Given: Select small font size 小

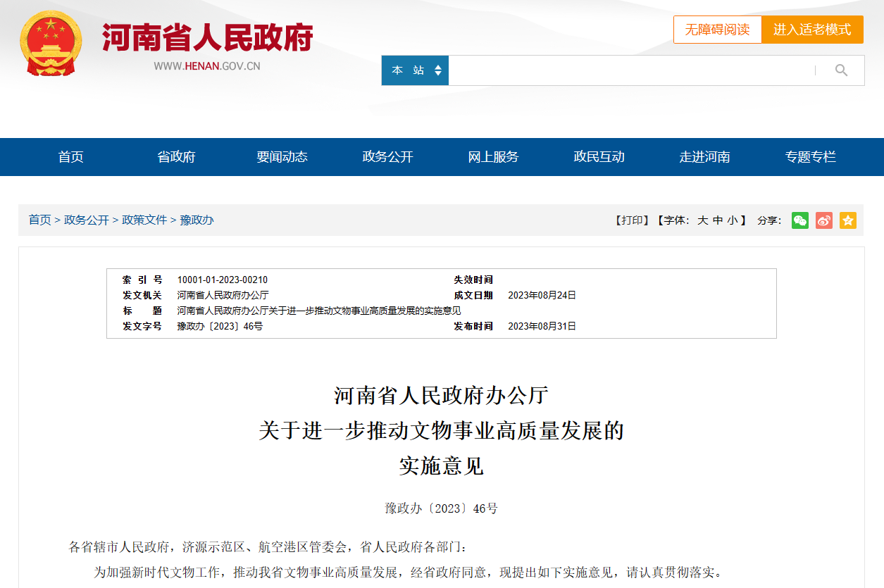Looking at the screenshot, I should (x=733, y=220).
